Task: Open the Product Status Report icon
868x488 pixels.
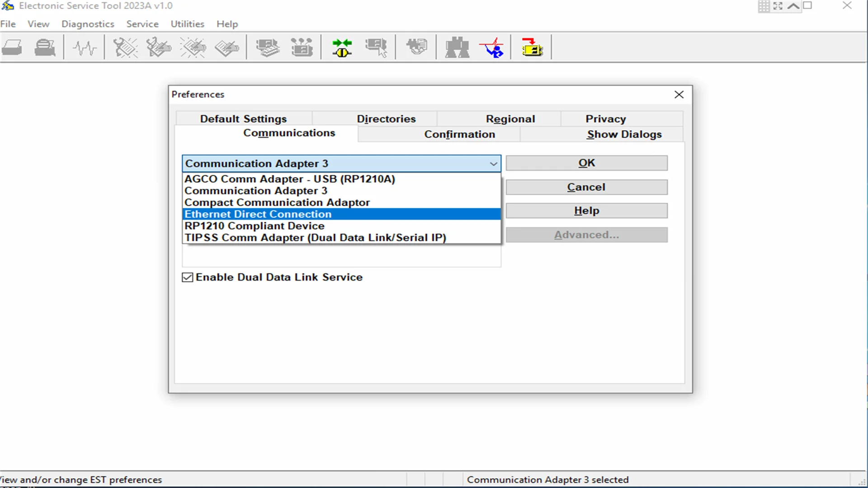Action: (x=416, y=47)
